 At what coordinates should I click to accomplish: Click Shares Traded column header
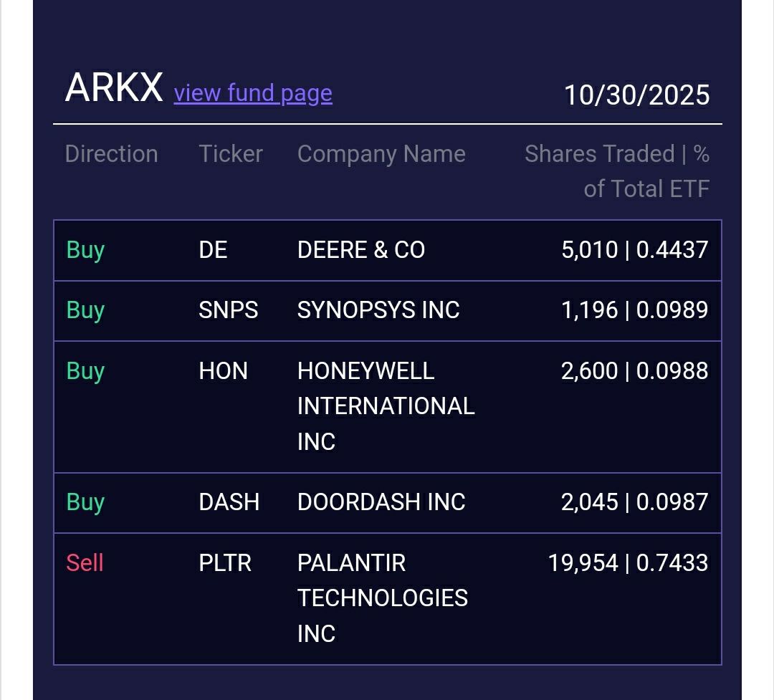pyautogui.click(x=616, y=171)
